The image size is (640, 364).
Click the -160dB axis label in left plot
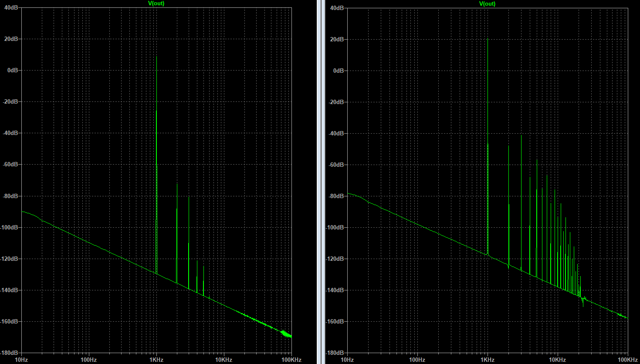click(x=9, y=321)
